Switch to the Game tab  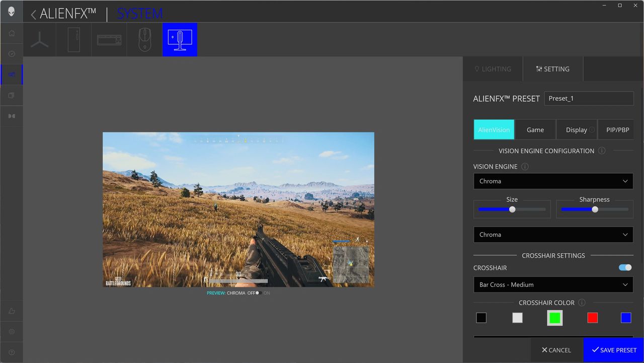click(x=535, y=130)
